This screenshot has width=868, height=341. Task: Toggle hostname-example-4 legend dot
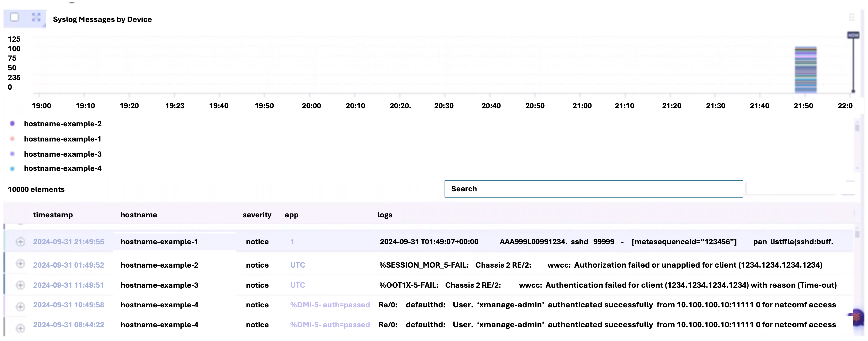pyautogui.click(x=13, y=169)
